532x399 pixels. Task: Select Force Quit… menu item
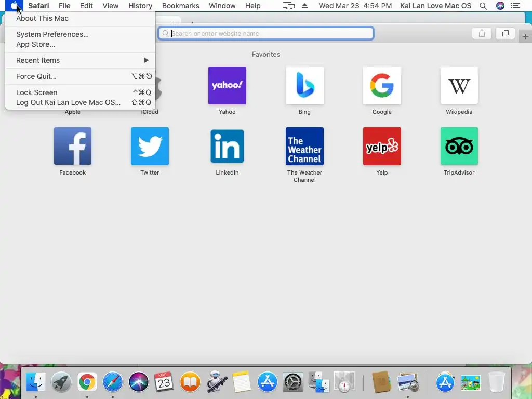coord(81,76)
